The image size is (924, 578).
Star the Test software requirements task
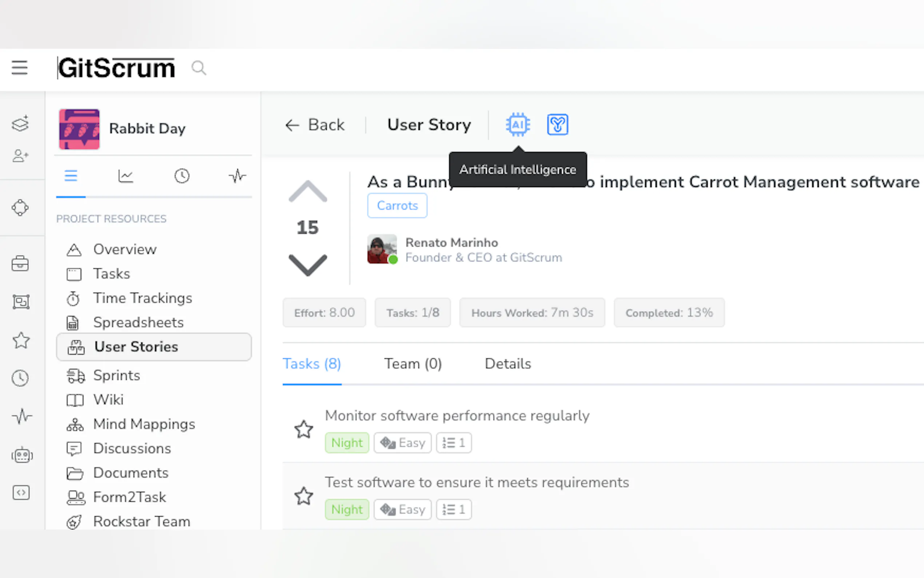(304, 496)
